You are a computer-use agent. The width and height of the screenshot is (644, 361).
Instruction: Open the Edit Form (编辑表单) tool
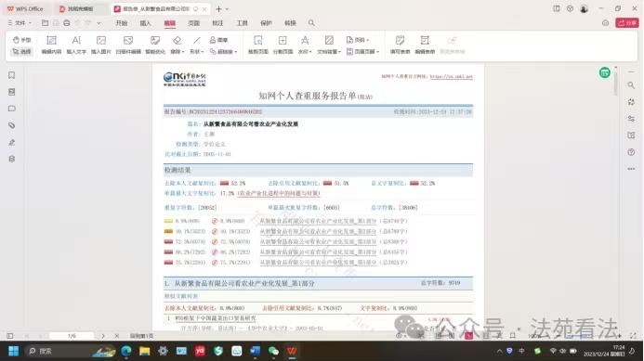pyautogui.click(x=425, y=45)
